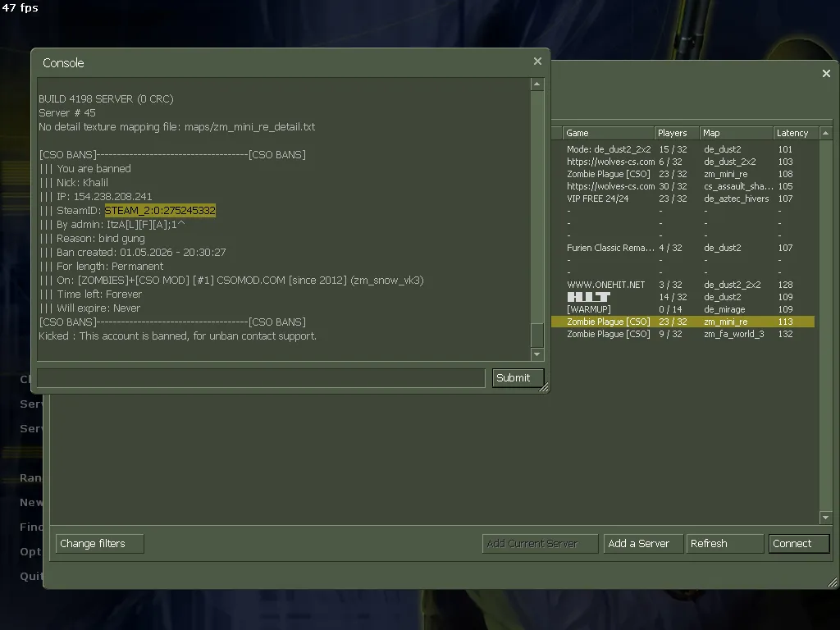This screenshot has width=840, height=630.
Task: Click the 'No detail texture mapping file' line
Action: coord(177,127)
